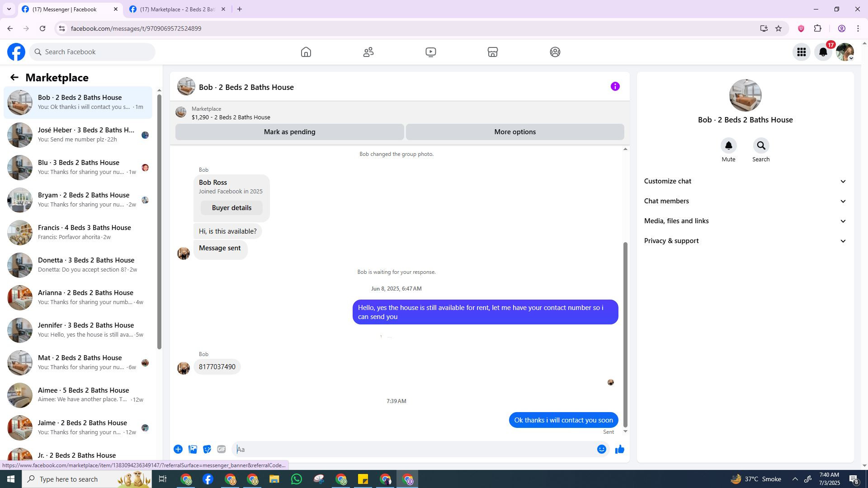This screenshot has width=868, height=488.
Task: Click the GIF picker icon
Action: click(221, 449)
